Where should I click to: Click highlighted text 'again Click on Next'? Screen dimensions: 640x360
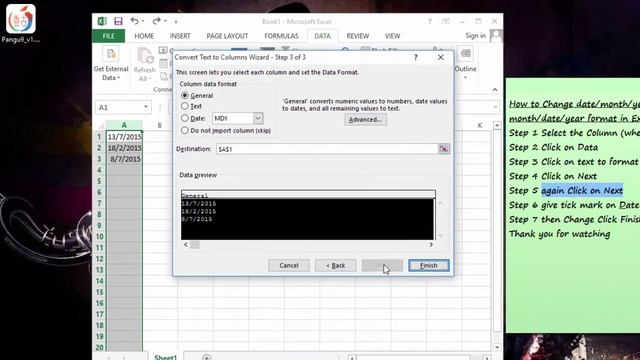point(582,191)
